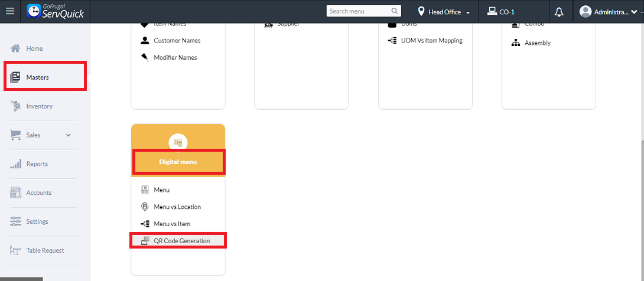Expand the Administrator account dropdown arrow

click(633, 12)
